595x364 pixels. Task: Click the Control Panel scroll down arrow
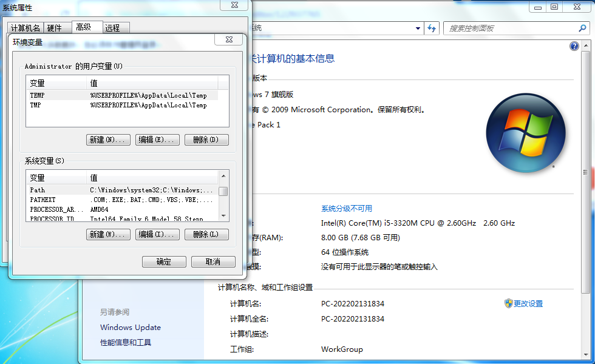[585, 355]
